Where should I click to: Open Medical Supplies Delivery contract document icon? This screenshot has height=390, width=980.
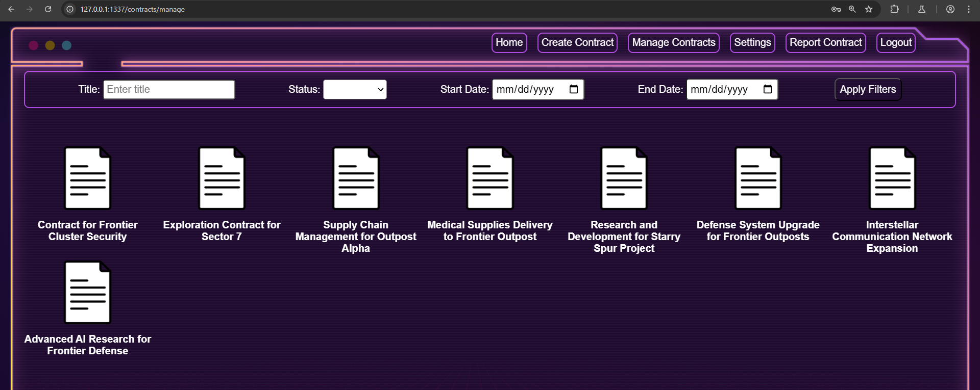point(490,178)
